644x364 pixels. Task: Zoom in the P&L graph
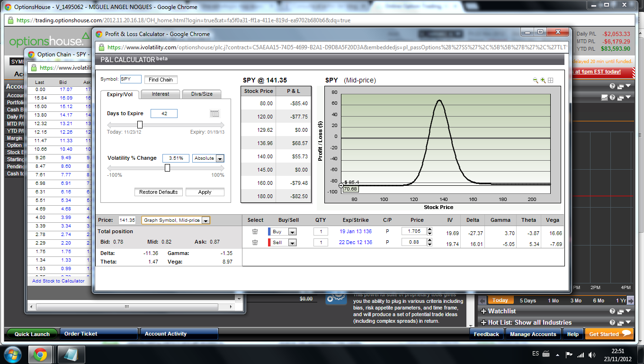tap(543, 81)
